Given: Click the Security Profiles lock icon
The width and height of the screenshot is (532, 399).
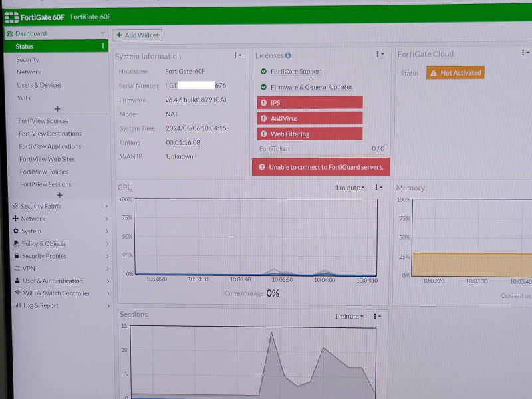Looking at the screenshot, I should coord(17,255).
